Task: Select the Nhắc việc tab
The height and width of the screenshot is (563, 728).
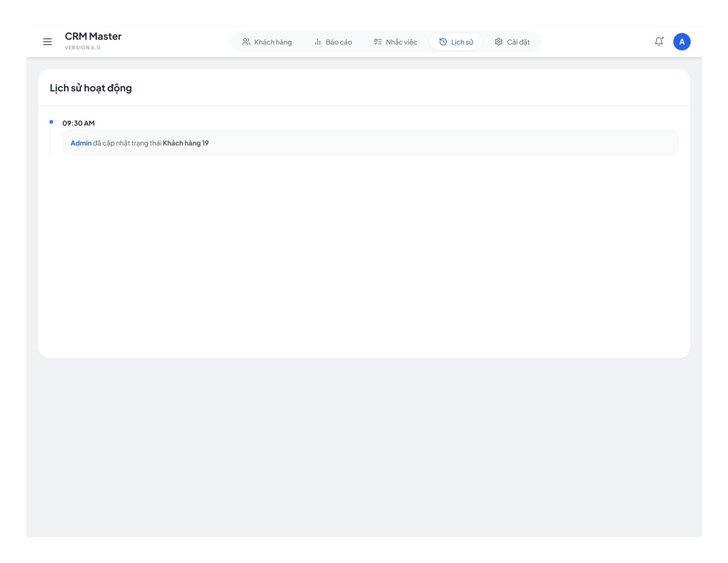Action: click(395, 42)
